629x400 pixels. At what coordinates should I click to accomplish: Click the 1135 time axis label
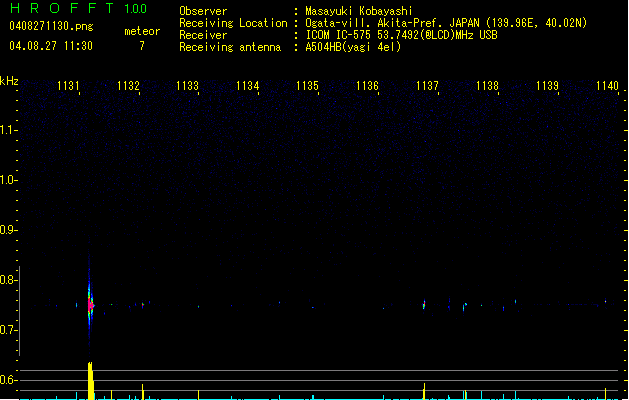click(x=307, y=86)
